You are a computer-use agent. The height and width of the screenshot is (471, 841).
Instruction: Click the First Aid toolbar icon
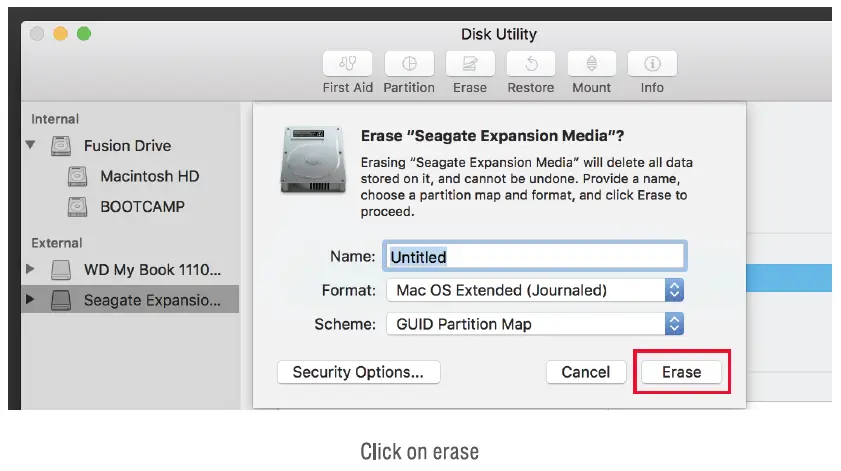coord(348,64)
